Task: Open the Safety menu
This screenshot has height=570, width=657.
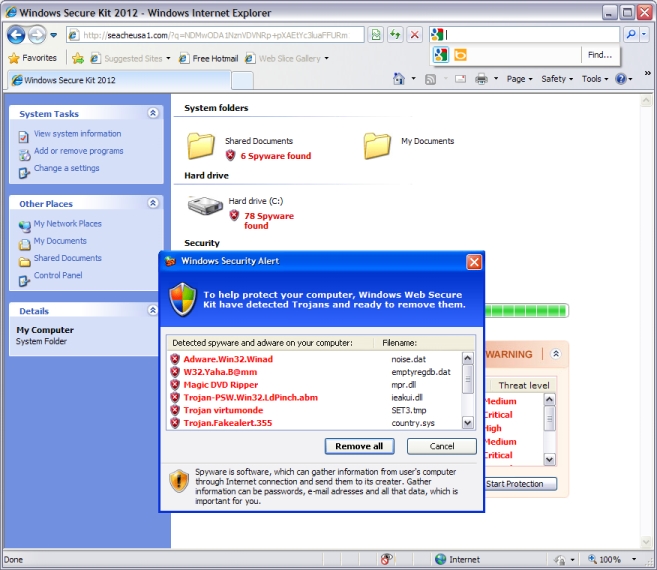Action: point(557,79)
